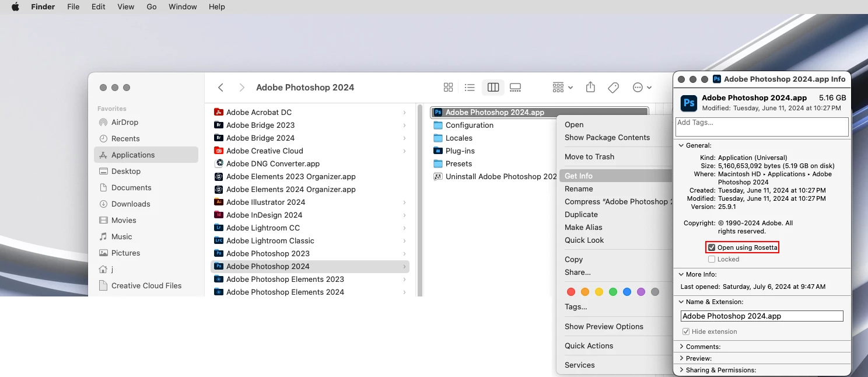Switch to gallery view

tap(515, 88)
